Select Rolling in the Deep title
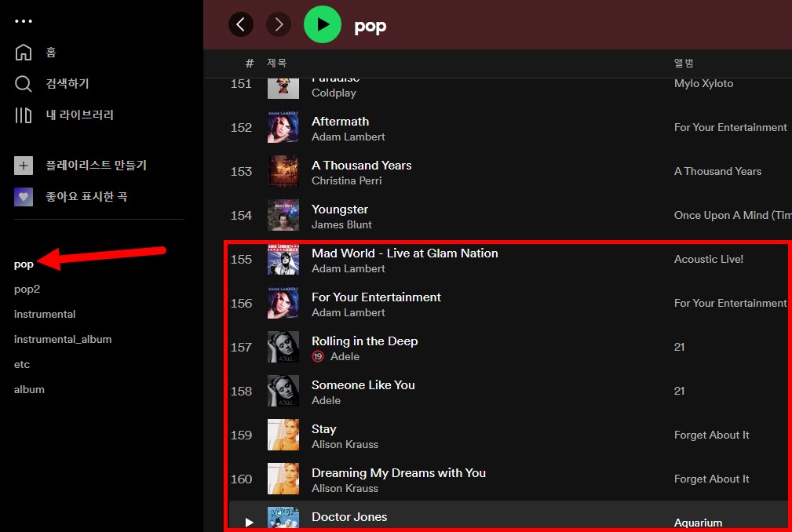 (364, 341)
